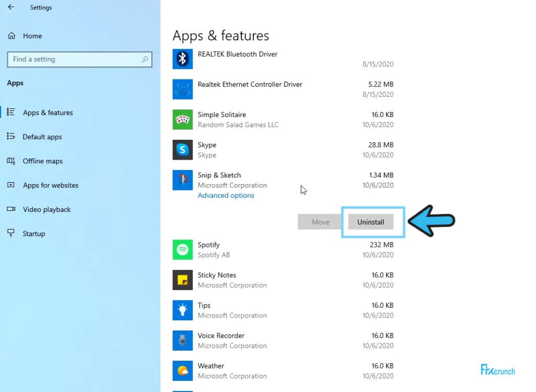Viewport: 536px width, 392px height.
Task: Click in the Find a setting field
Action: click(x=80, y=59)
